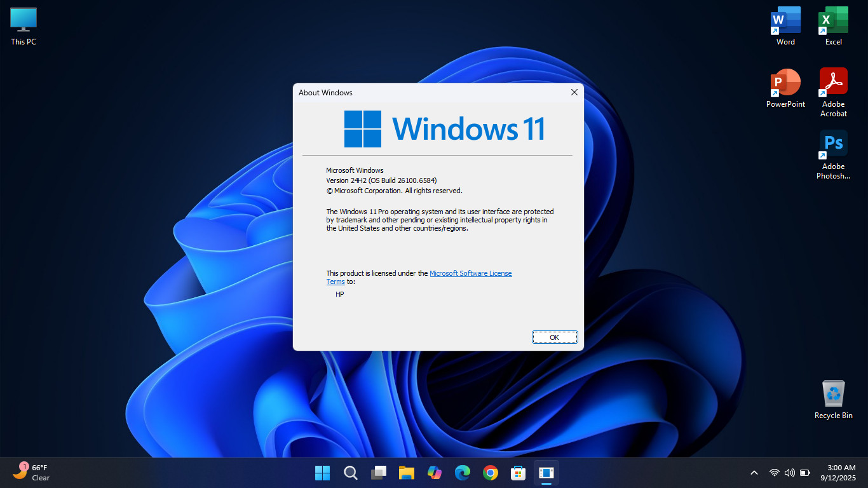Image resolution: width=868 pixels, height=488 pixels.
Task: Click the Windows 11 Pro trademark paragraph
Action: [440, 220]
